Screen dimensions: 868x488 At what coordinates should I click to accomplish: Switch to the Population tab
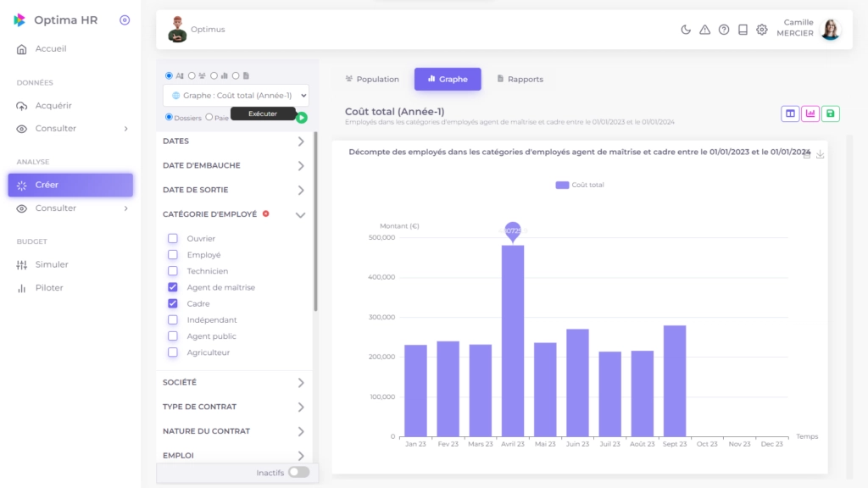(x=372, y=79)
